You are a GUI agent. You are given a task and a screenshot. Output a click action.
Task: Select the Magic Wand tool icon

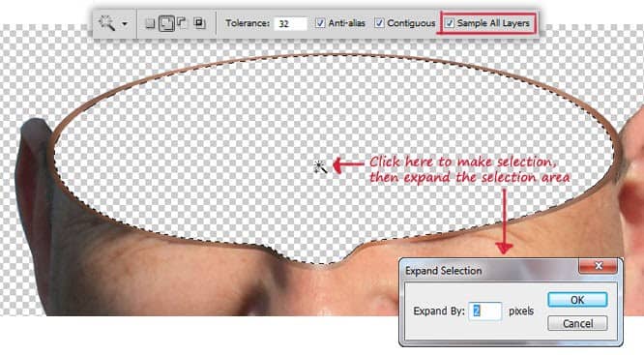(x=106, y=23)
